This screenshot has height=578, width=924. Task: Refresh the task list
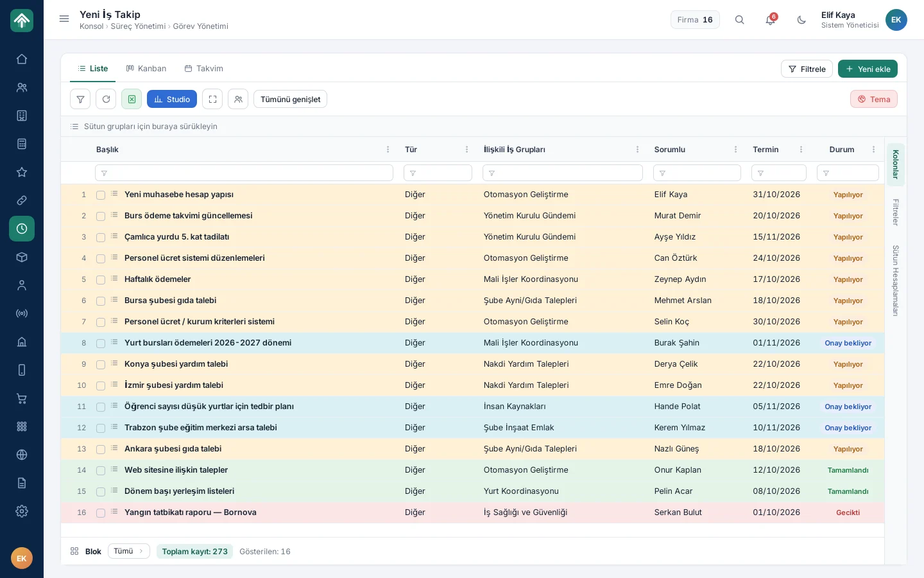pos(106,99)
